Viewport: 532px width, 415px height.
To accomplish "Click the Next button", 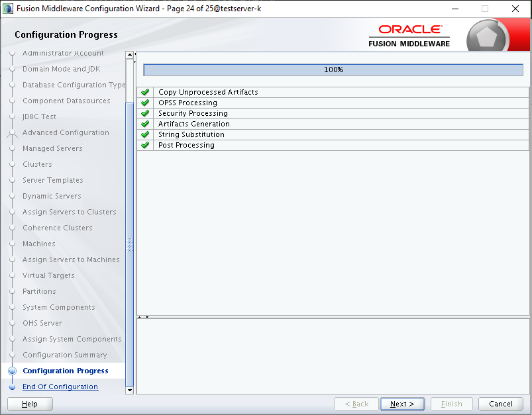I will [402, 404].
